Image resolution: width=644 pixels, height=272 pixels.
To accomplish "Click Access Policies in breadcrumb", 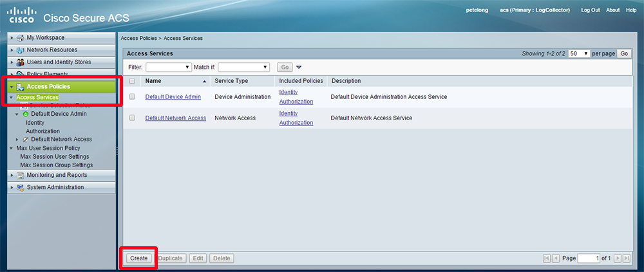I will coord(139,38).
